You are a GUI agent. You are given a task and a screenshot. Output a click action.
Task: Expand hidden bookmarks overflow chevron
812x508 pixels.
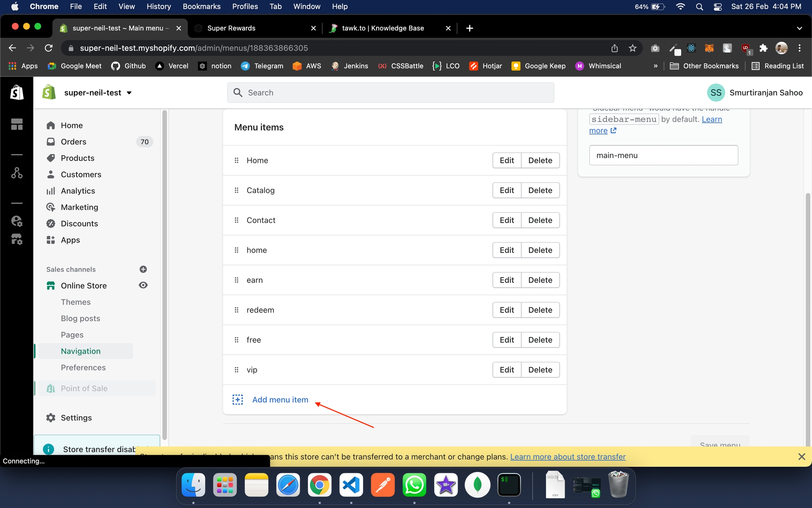[656, 66]
